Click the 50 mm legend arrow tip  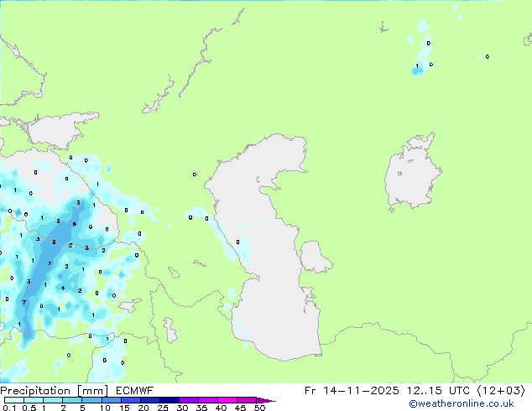(266, 400)
